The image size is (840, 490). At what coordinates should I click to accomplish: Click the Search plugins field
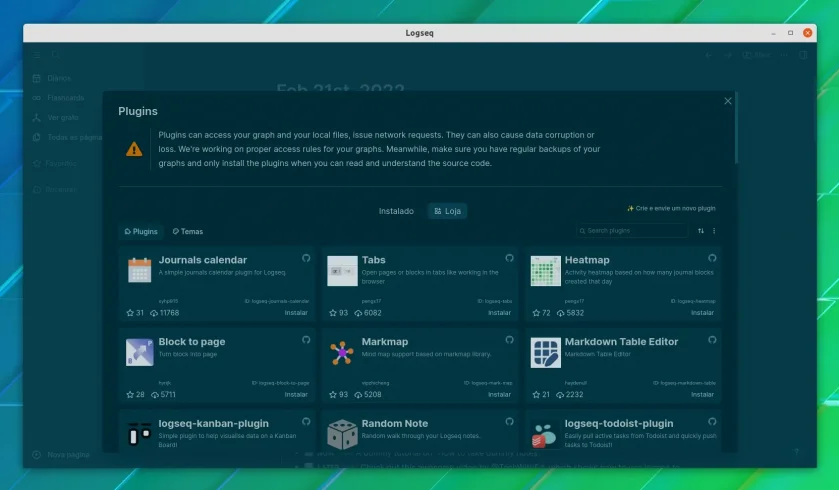[x=632, y=231]
